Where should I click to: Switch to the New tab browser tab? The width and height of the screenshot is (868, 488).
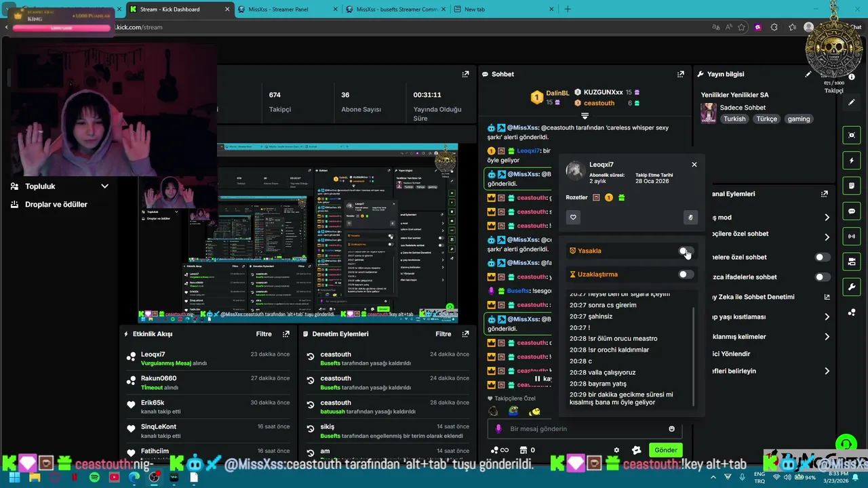pyautogui.click(x=504, y=9)
